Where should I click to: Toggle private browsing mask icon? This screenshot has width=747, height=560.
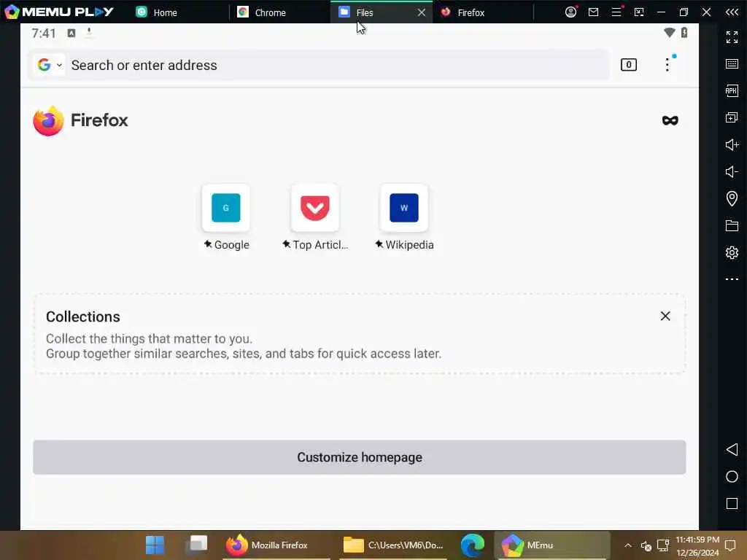670,120
